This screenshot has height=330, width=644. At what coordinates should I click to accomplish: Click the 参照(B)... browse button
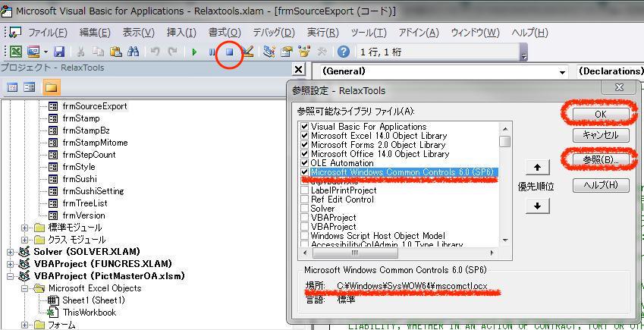[601, 160]
